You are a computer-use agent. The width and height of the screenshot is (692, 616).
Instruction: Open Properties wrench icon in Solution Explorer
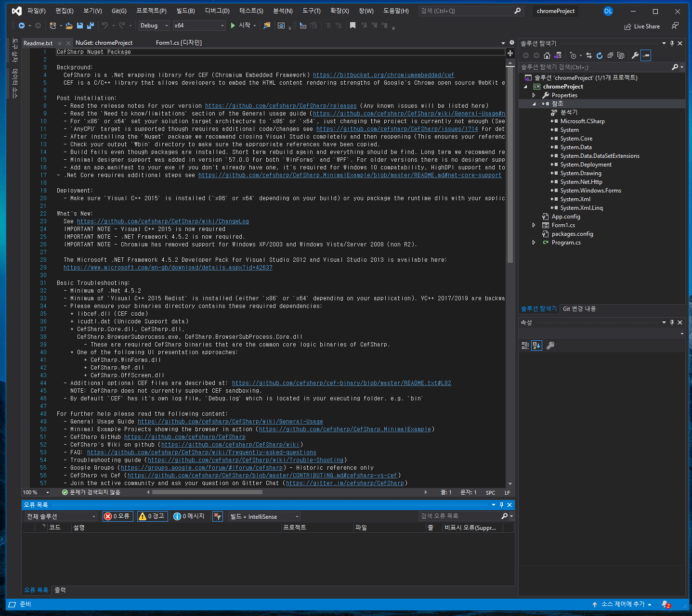[x=635, y=55]
